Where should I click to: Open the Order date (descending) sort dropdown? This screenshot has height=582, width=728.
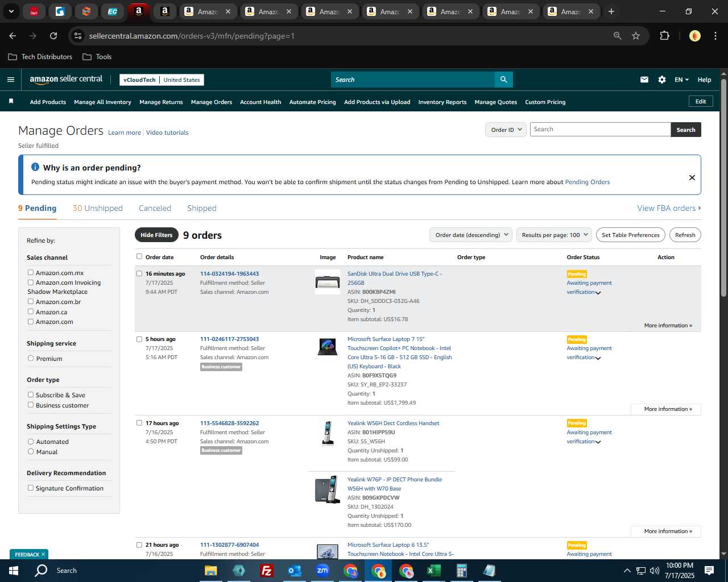click(x=471, y=235)
